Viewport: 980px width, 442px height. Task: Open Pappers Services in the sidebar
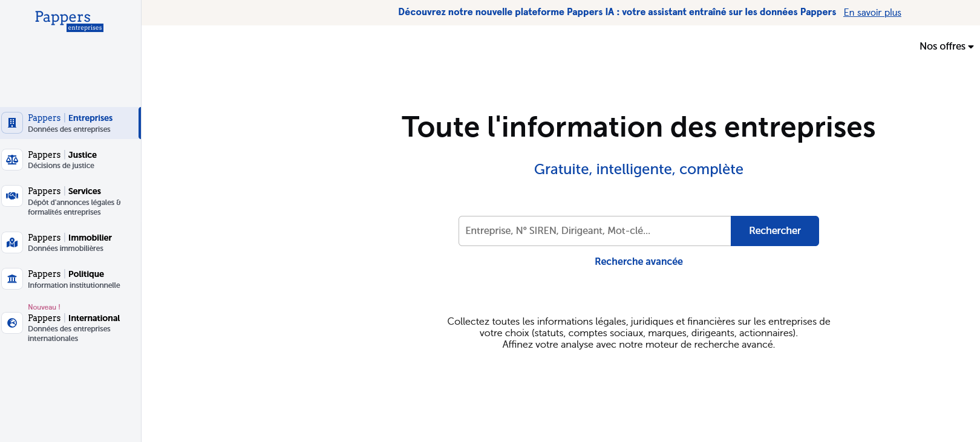[70, 201]
